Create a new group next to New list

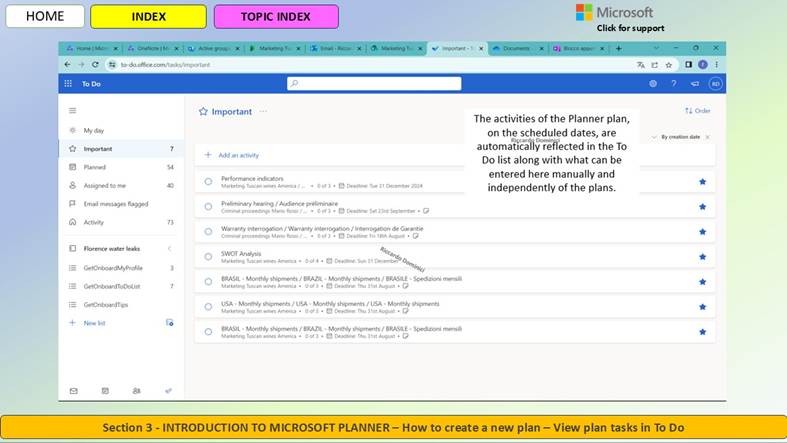[x=170, y=323]
